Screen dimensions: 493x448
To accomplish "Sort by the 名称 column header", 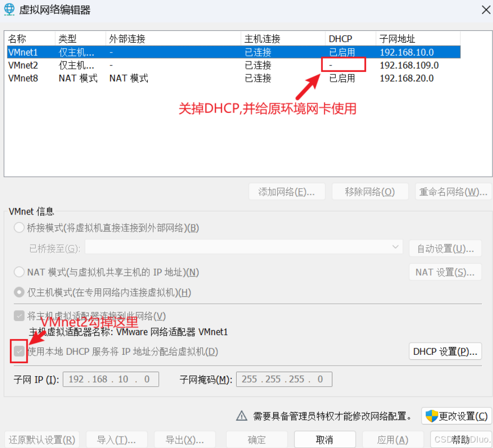I will pos(30,39).
